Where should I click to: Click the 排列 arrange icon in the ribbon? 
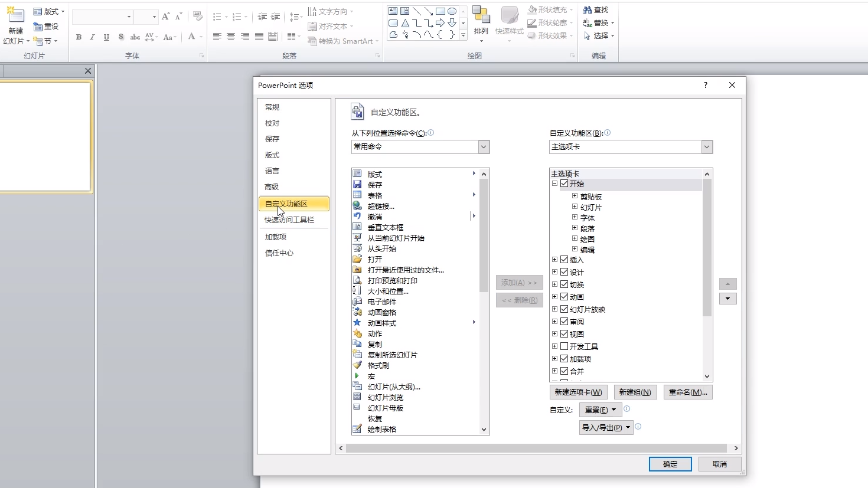481,22
